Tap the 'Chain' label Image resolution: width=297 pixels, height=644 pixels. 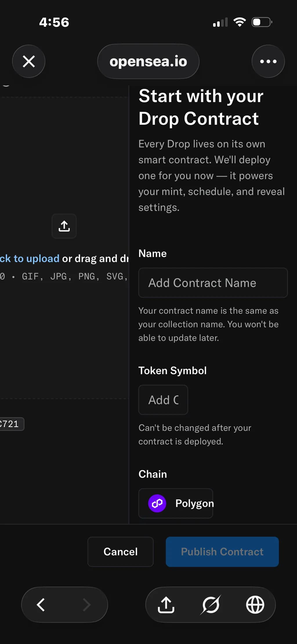click(153, 474)
